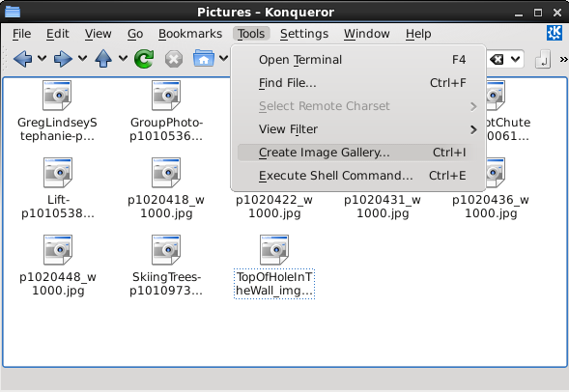569x392 pixels.
Task: Click the Back navigation arrow
Action: (x=22, y=59)
